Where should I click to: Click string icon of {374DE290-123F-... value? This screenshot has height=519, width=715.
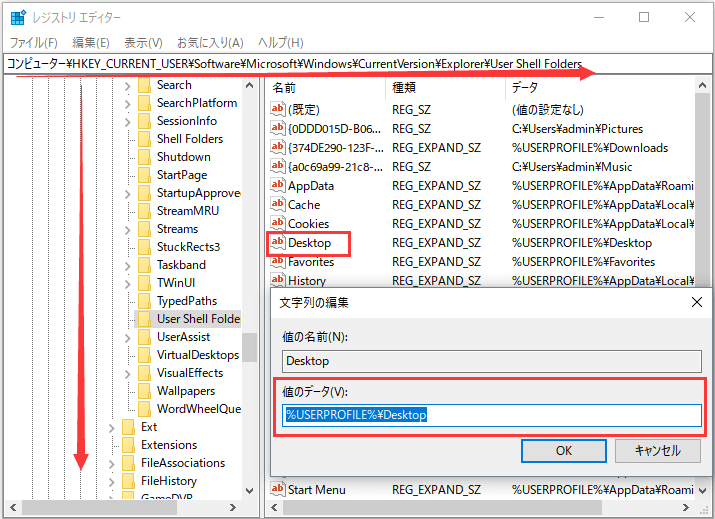click(x=277, y=148)
